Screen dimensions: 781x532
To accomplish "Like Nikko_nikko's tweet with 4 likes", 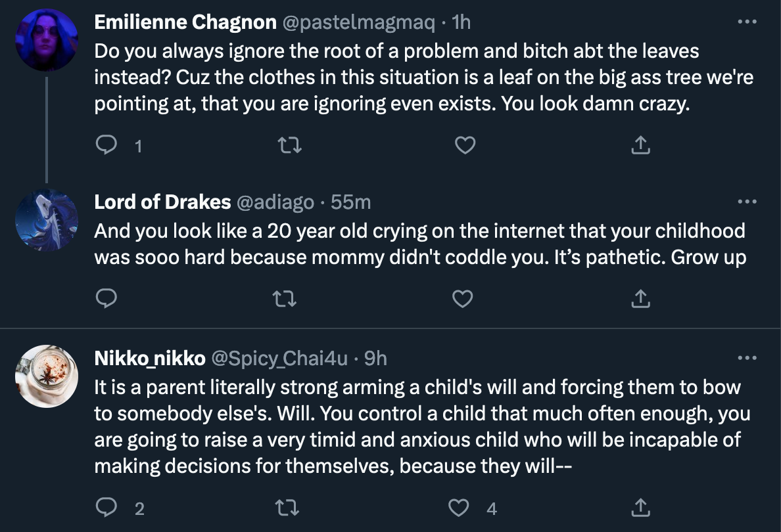I will [459, 508].
